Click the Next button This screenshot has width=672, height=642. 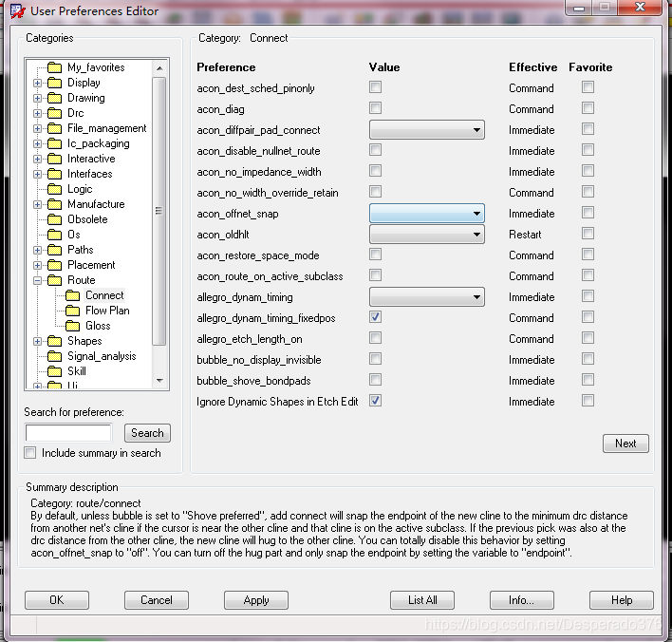click(625, 444)
